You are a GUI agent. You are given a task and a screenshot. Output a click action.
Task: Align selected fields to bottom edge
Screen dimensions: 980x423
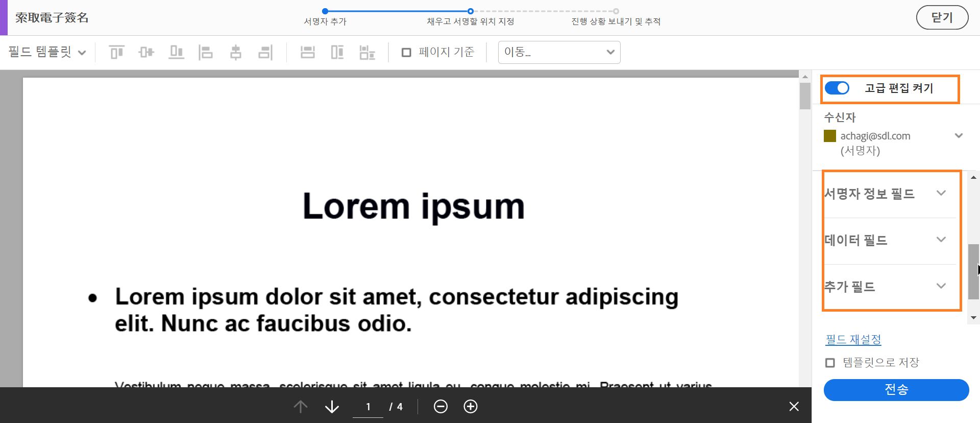176,52
